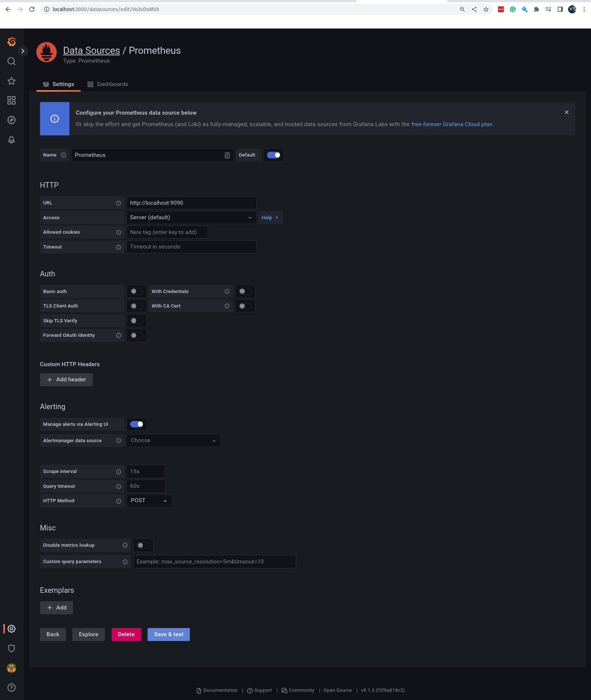Toggle the Default data source switch
Viewport: 591px width, 700px height.
274,155
